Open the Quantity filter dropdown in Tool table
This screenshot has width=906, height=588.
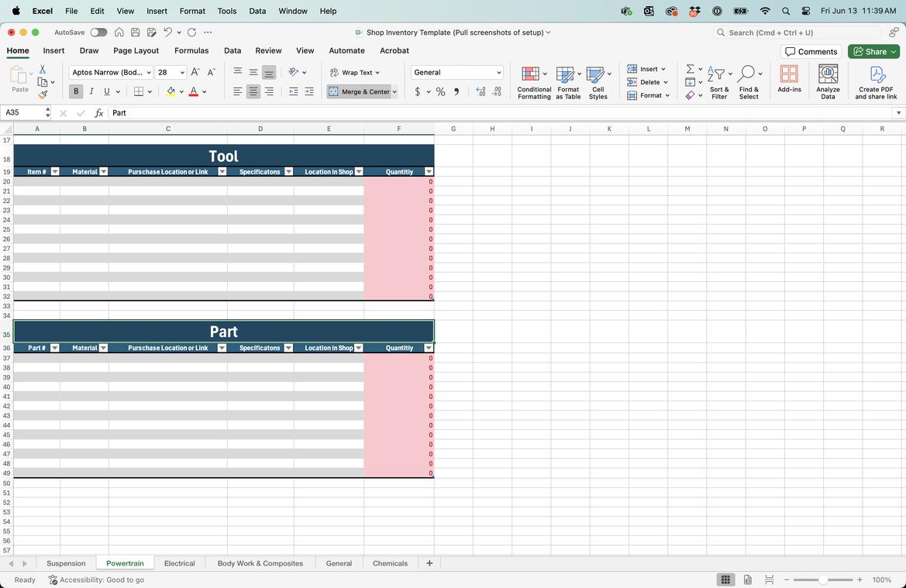[x=429, y=172]
